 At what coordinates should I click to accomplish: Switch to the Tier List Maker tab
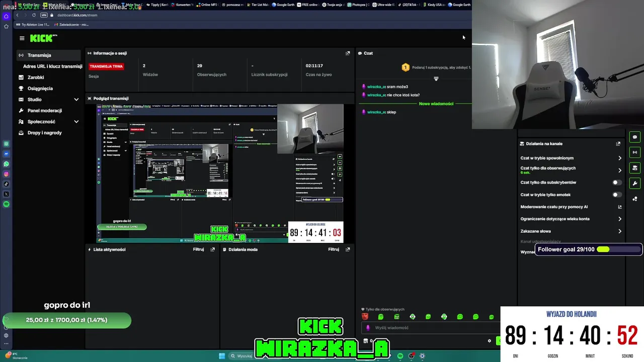point(258,5)
